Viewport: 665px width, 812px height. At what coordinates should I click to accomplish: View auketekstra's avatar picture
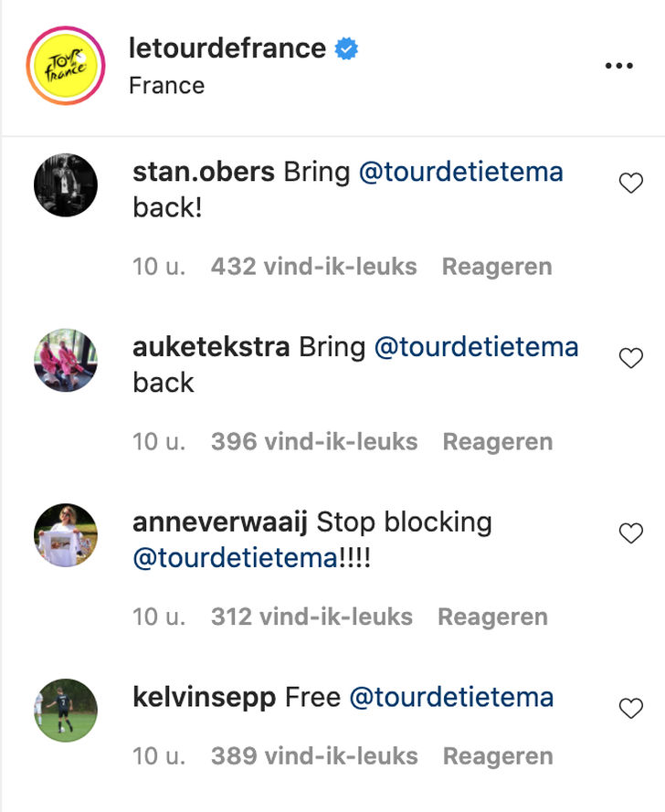tap(66, 360)
